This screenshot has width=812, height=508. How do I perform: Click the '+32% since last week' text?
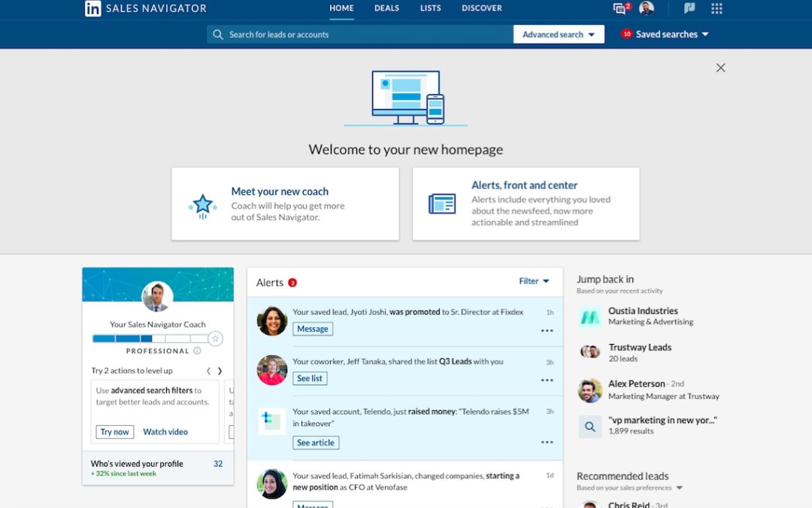tap(123, 474)
